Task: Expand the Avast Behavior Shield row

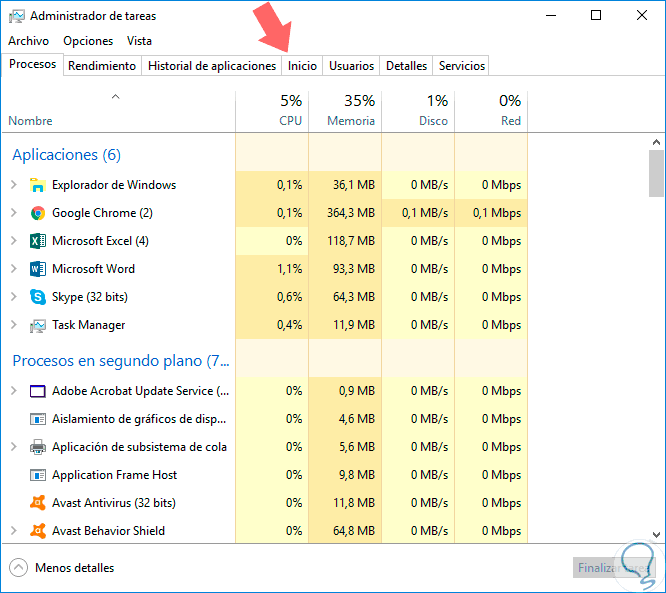Action: coord(14,531)
